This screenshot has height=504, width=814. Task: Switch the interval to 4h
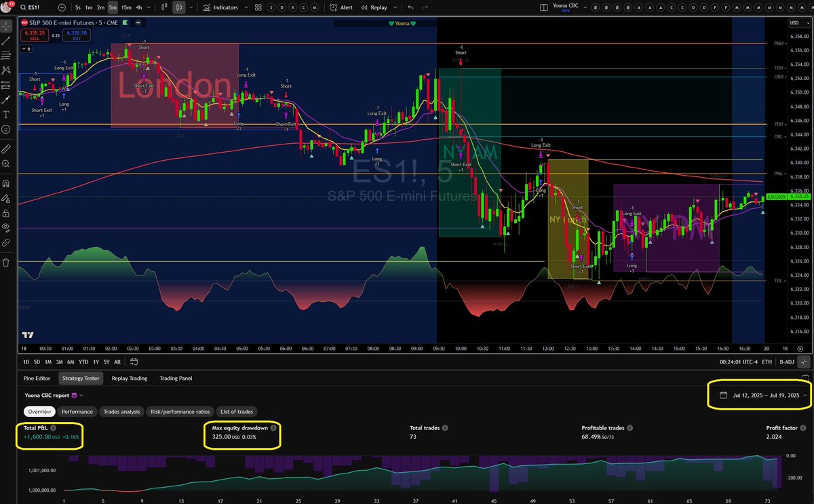point(139,7)
